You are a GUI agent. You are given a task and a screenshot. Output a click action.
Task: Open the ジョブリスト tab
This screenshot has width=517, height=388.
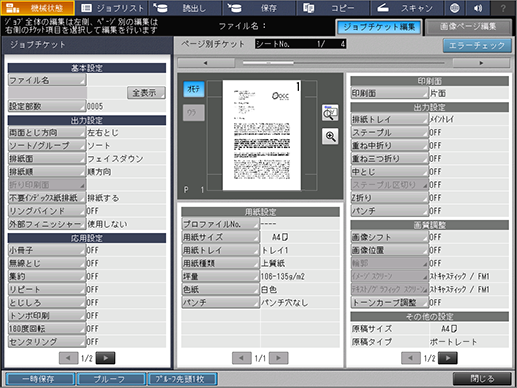tap(113, 8)
